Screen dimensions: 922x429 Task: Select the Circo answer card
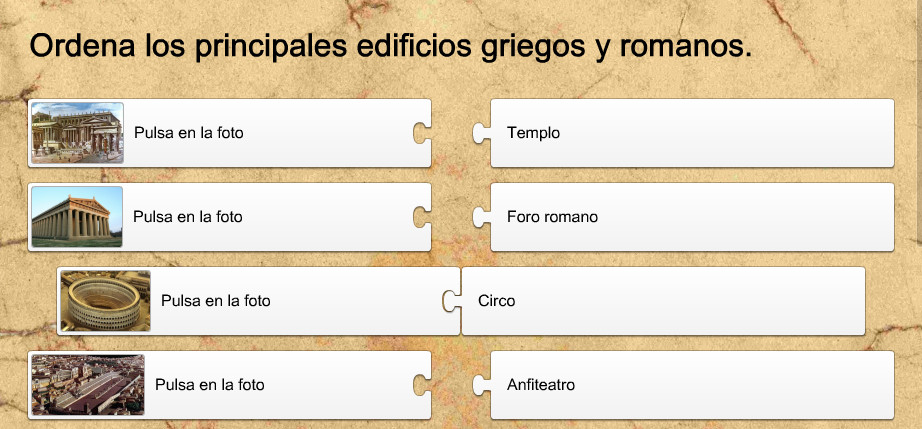[663, 301]
